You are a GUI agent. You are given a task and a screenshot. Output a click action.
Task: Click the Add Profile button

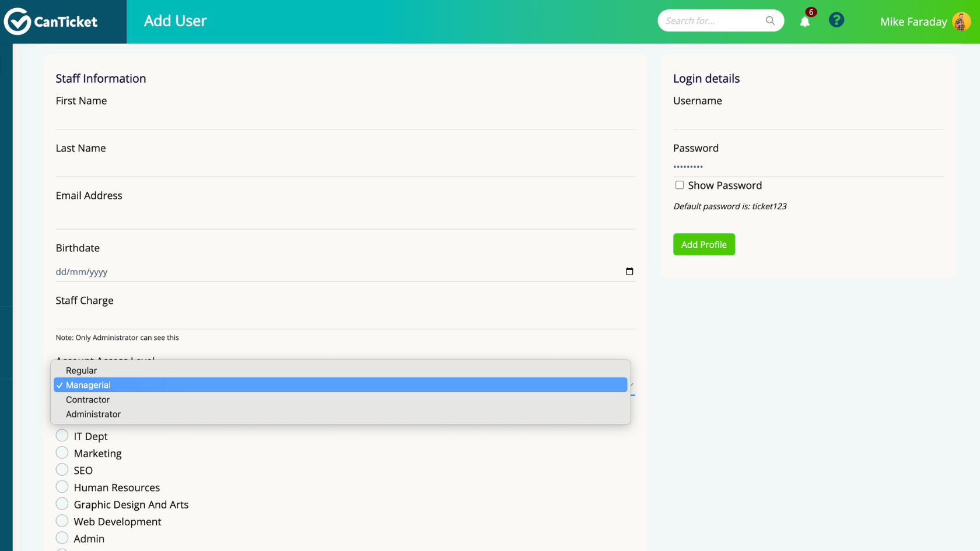click(704, 244)
